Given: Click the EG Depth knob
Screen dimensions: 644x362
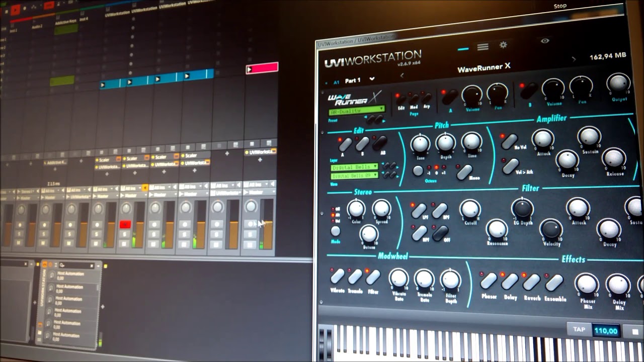Looking at the screenshot, I should 523,208.
